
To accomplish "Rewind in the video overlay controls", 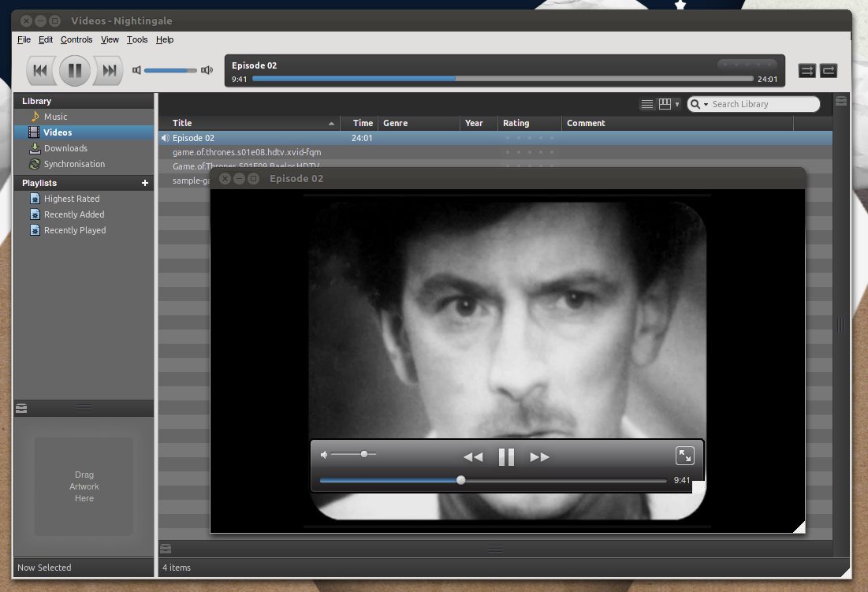I will (473, 457).
